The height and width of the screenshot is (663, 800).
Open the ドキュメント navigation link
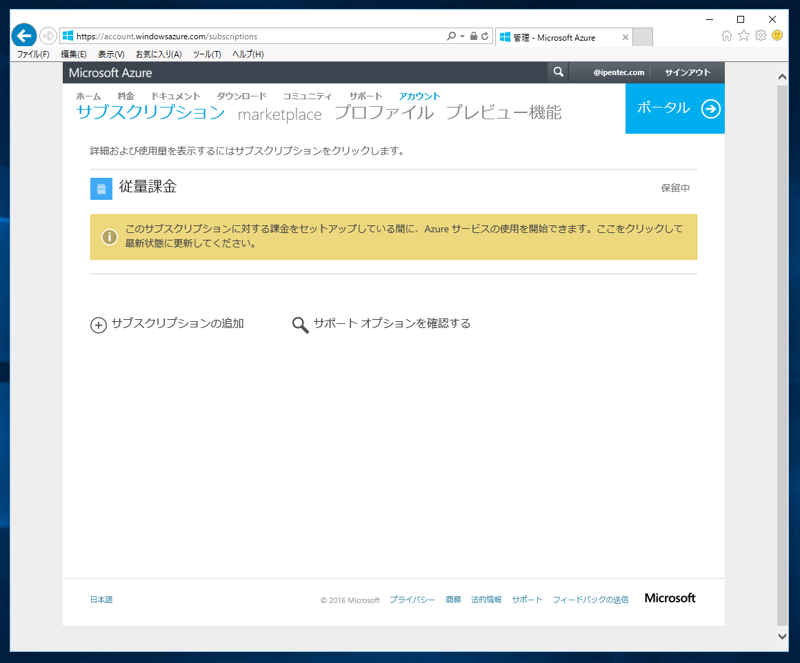tap(176, 96)
